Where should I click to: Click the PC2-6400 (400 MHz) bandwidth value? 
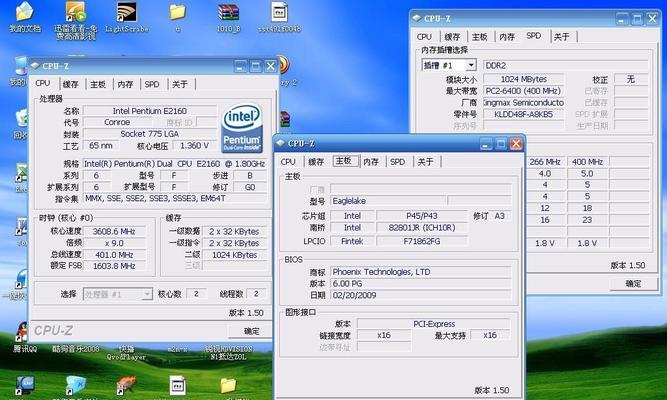pos(524,91)
